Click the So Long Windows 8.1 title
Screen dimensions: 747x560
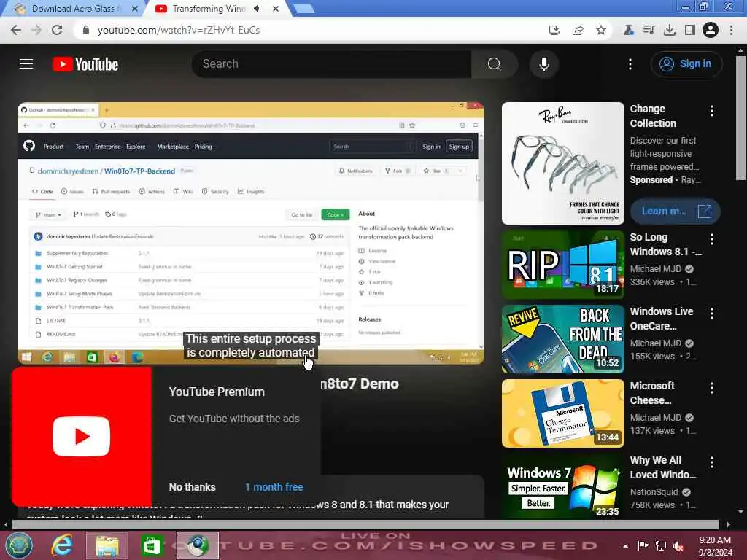coord(665,244)
